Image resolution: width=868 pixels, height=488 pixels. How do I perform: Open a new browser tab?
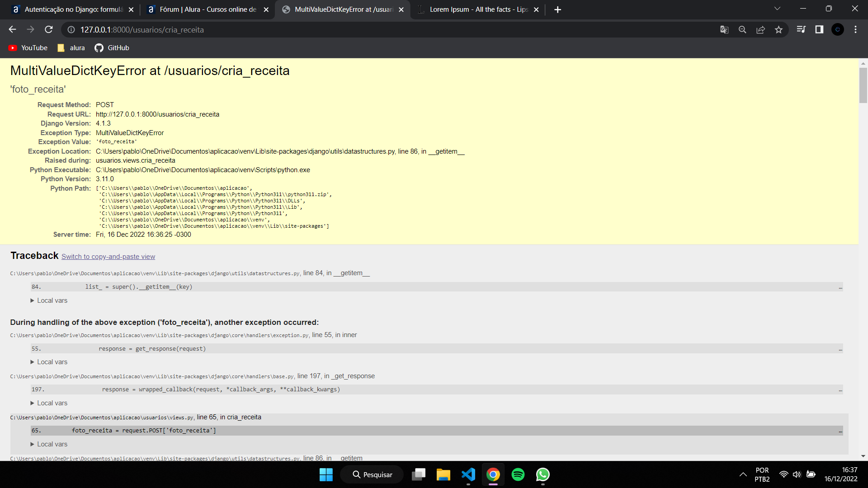pos(558,9)
